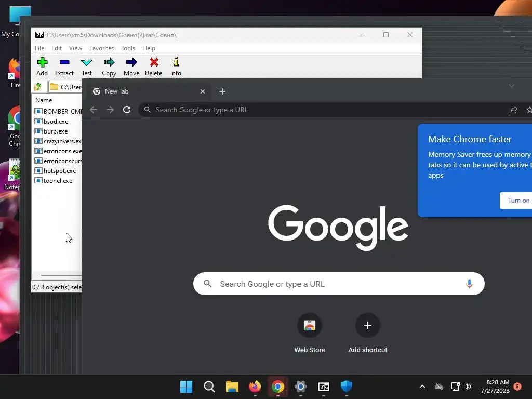
Task: Expand Chrome's tab search chevron
Action: click(512, 86)
